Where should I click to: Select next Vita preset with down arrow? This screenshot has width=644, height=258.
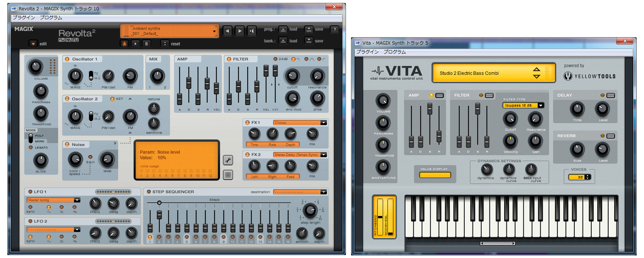tap(537, 76)
